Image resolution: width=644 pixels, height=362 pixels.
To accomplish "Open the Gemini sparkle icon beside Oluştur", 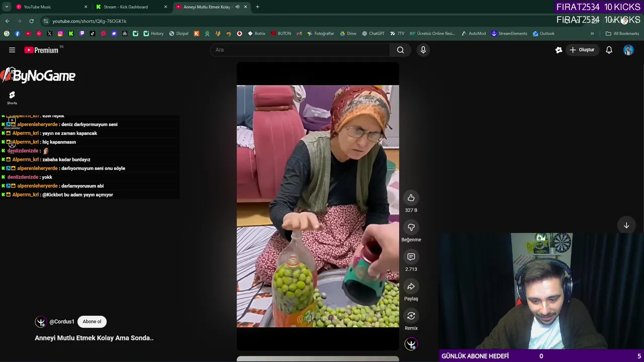I will coord(558,50).
